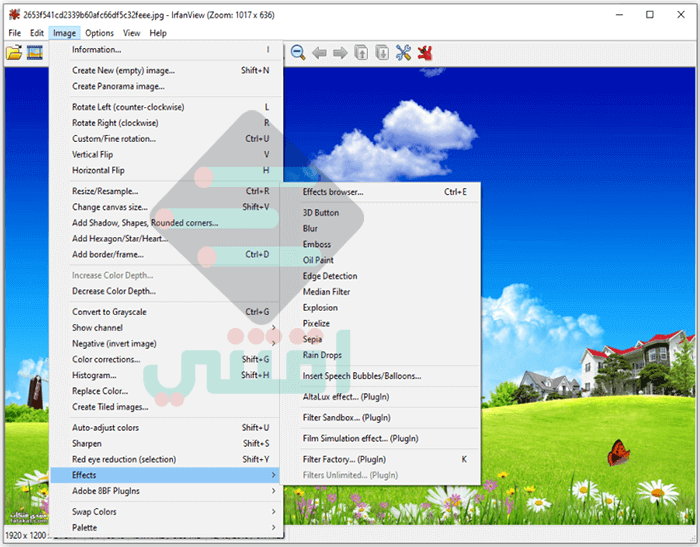Apply Horizontal Flip
This screenshot has width=700, height=547.
(x=166, y=171)
